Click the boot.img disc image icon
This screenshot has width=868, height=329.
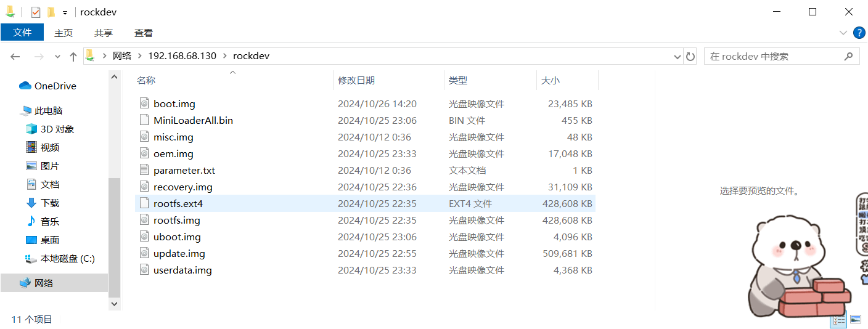[144, 104]
